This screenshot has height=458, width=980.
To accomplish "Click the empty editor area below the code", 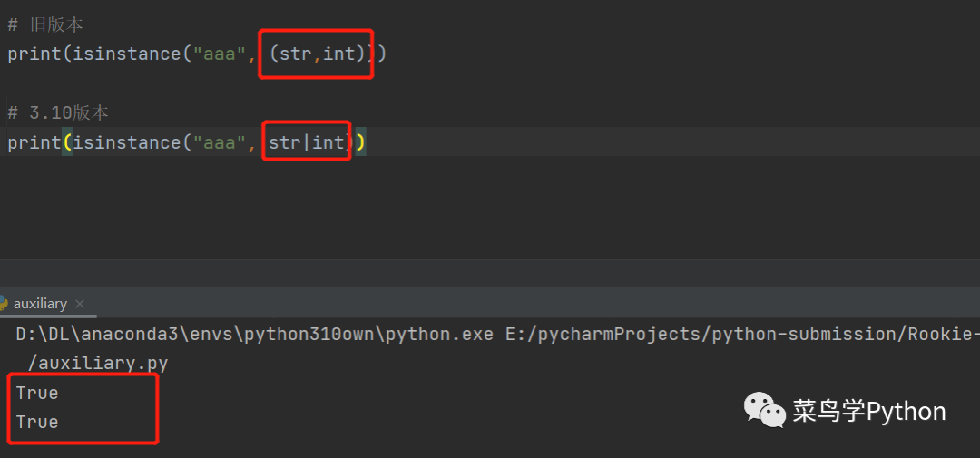I will pyautogui.click(x=490, y=209).
